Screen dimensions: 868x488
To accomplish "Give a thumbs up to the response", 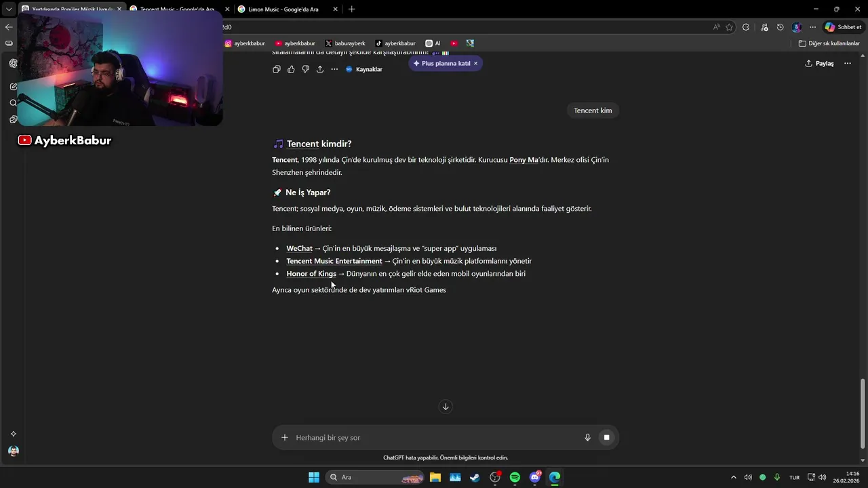I will click(291, 69).
